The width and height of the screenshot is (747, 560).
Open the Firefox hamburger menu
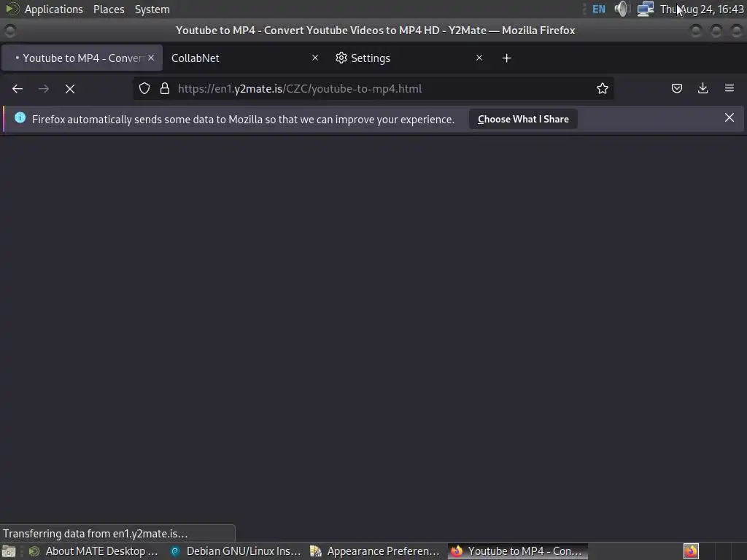click(729, 88)
